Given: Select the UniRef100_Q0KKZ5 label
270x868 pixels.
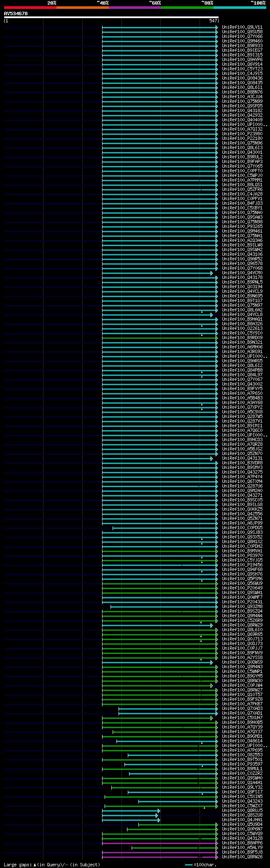Looking at the screenshot, I should coord(242,509).
